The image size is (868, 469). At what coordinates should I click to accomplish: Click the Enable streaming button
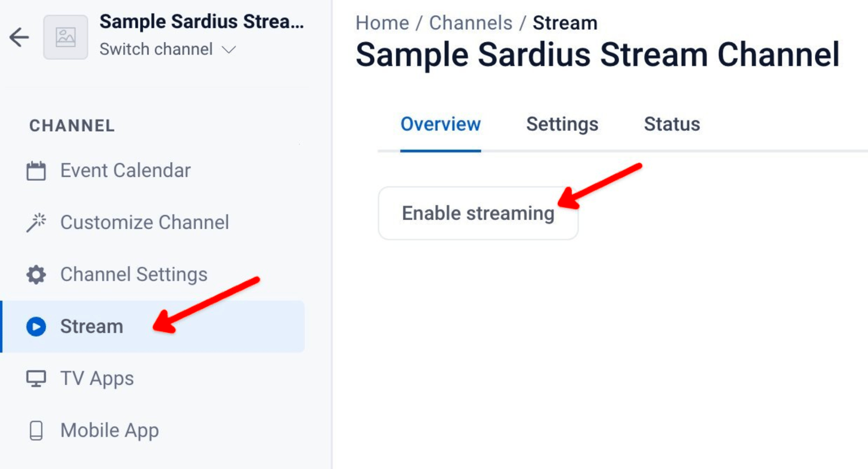coord(478,213)
